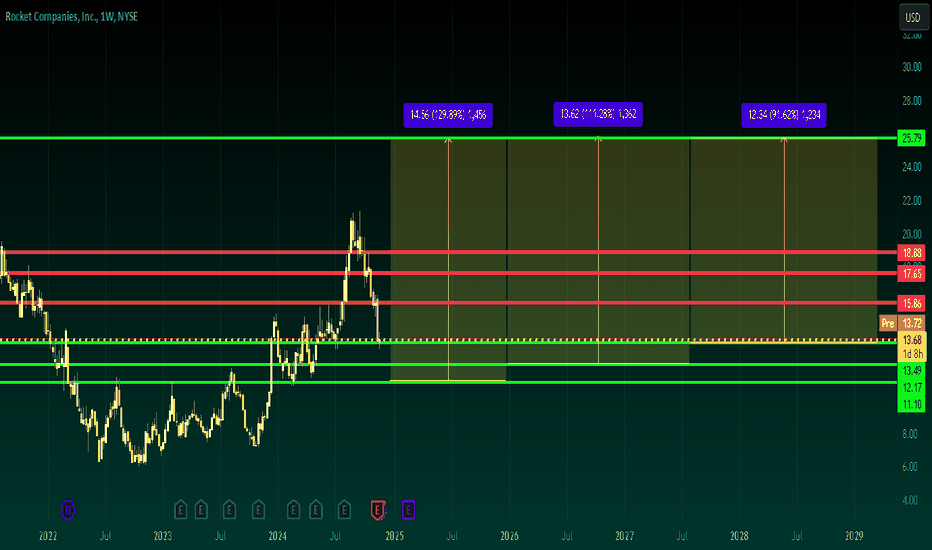Click the green 25.79 price label

(x=912, y=138)
